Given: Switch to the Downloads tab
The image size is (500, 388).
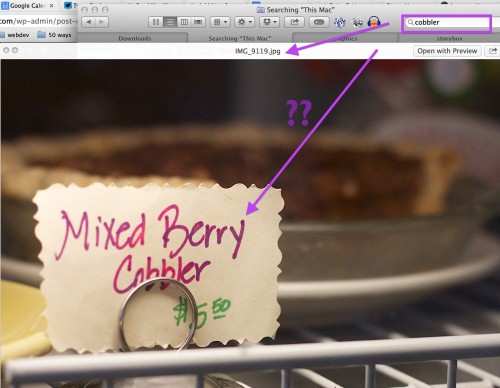Looking at the screenshot, I should pos(135,38).
